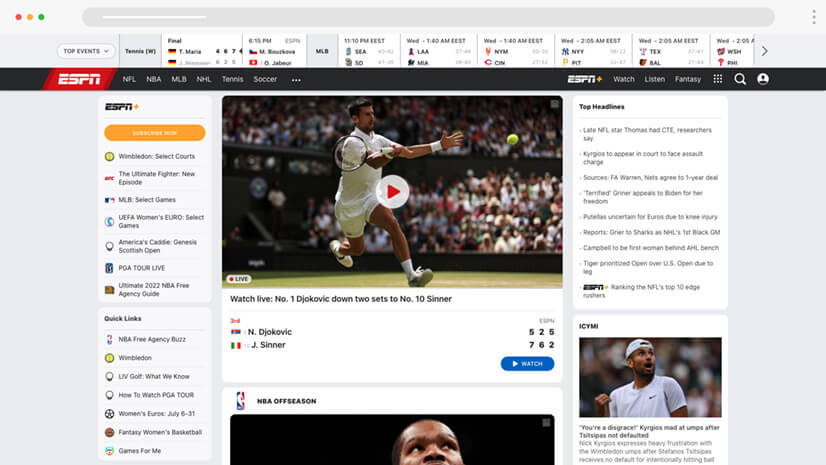Image resolution: width=826 pixels, height=465 pixels.
Task: Click the Subscribe Now button
Action: click(154, 132)
